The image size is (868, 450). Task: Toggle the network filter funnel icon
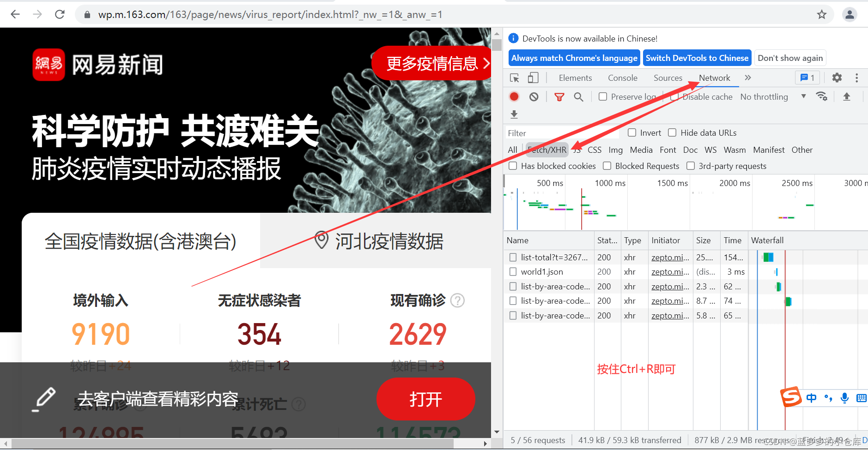point(559,96)
